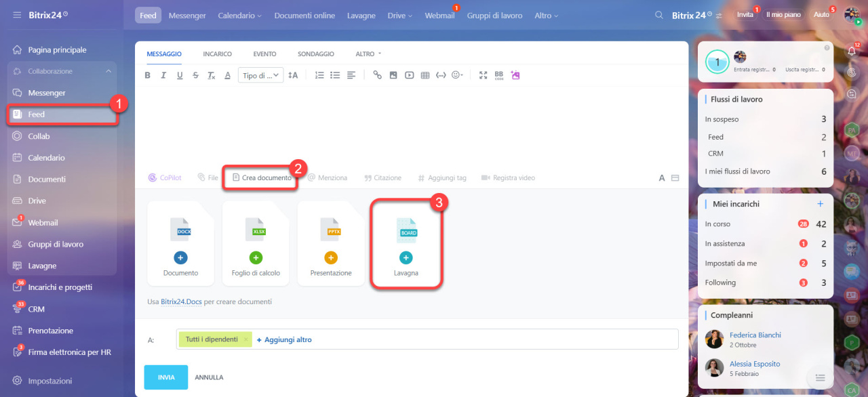Click the Invita button
The height and width of the screenshot is (397, 868).
745,15
